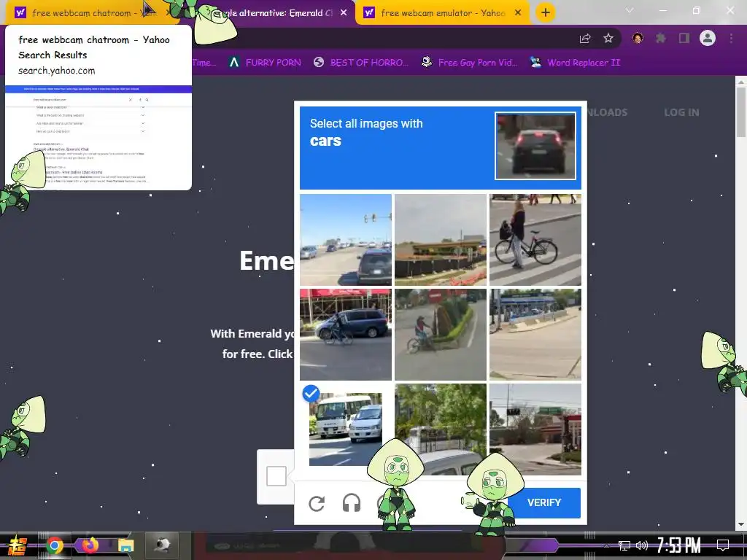
Task: Open tab search dropdown arrow
Action: pyautogui.click(x=630, y=10)
